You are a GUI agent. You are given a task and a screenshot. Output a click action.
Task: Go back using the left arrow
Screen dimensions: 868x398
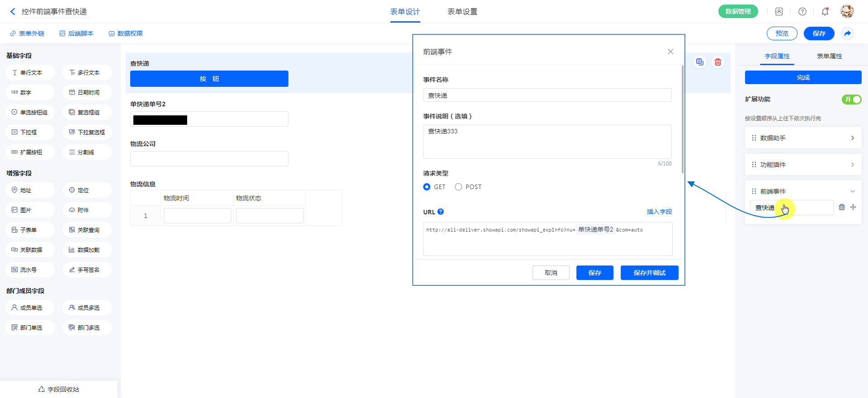13,12
